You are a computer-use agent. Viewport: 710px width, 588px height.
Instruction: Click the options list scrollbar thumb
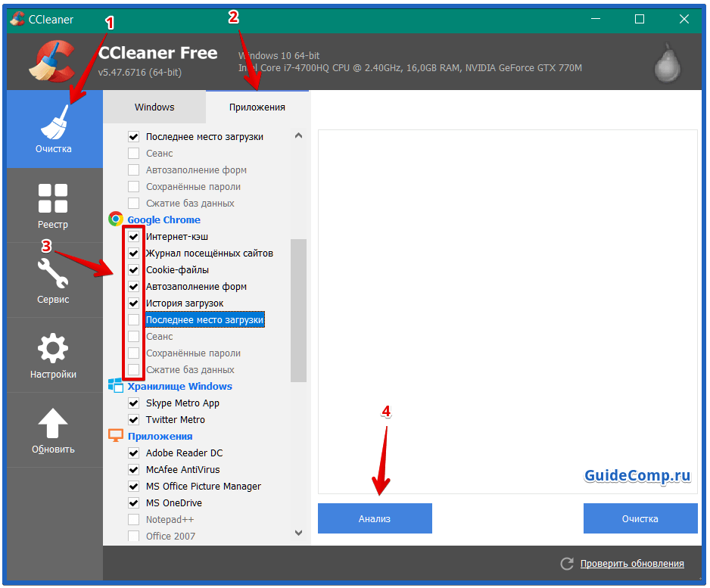click(x=298, y=310)
